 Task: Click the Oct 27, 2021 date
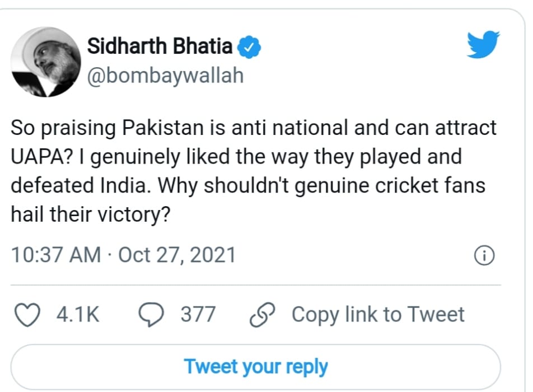pos(177,255)
